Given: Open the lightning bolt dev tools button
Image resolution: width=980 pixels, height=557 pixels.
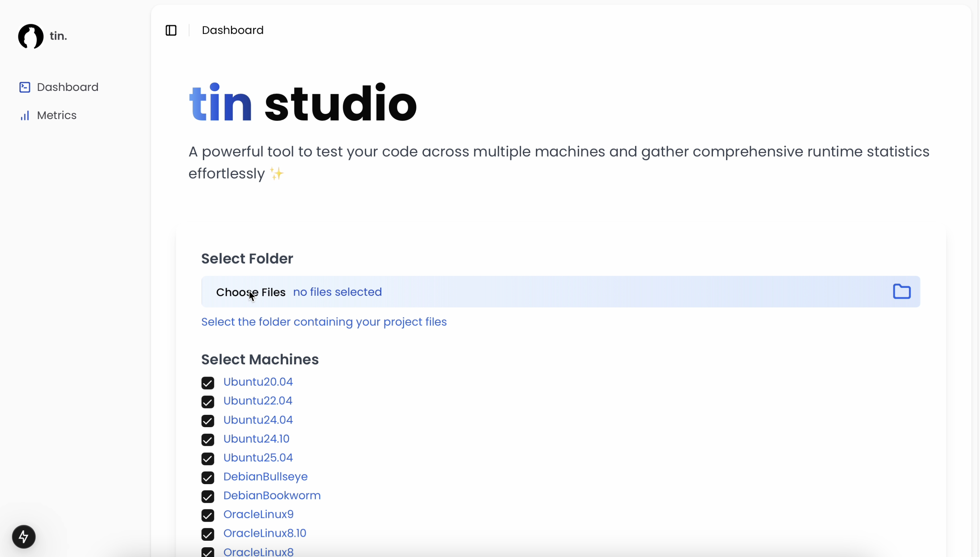Looking at the screenshot, I should (24, 536).
